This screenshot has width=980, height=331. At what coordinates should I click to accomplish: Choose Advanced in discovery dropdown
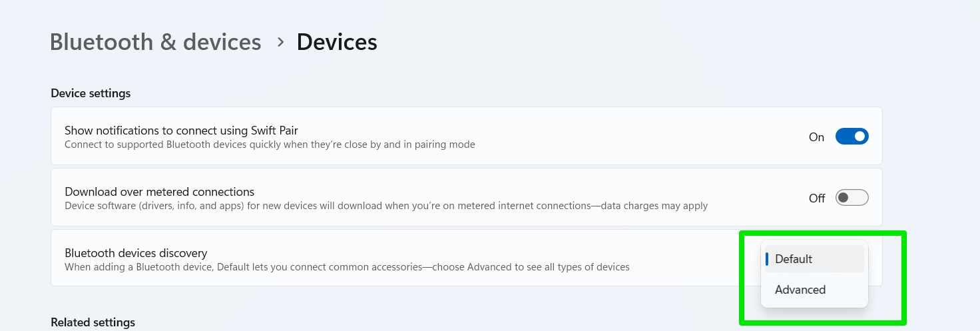pos(814,290)
